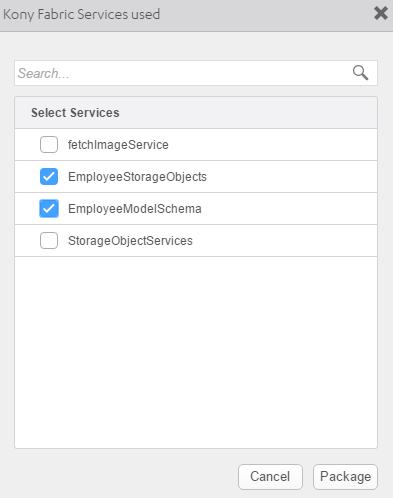The width and height of the screenshot is (393, 498).
Task: Click the EmployeeStorageObjects service name
Action: (x=137, y=177)
